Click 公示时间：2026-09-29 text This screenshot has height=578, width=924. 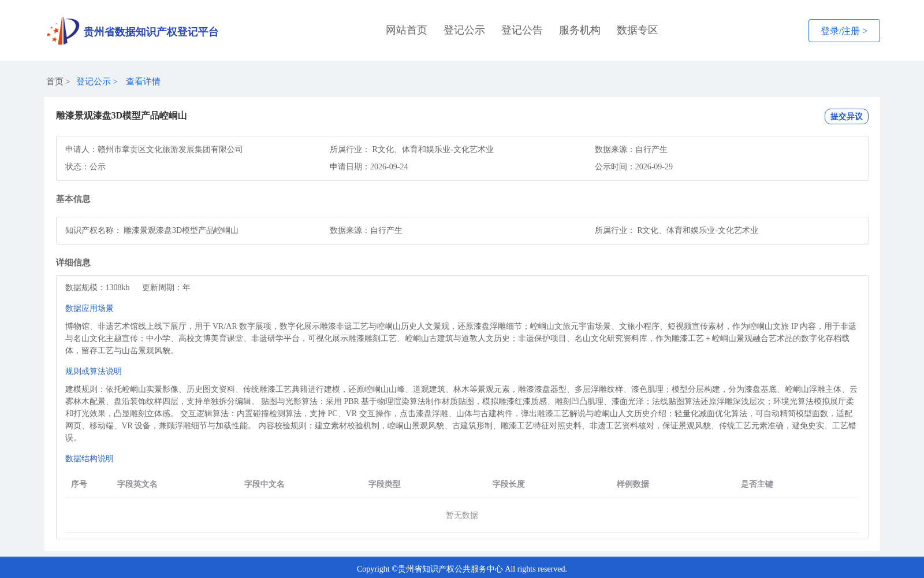tap(634, 166)
